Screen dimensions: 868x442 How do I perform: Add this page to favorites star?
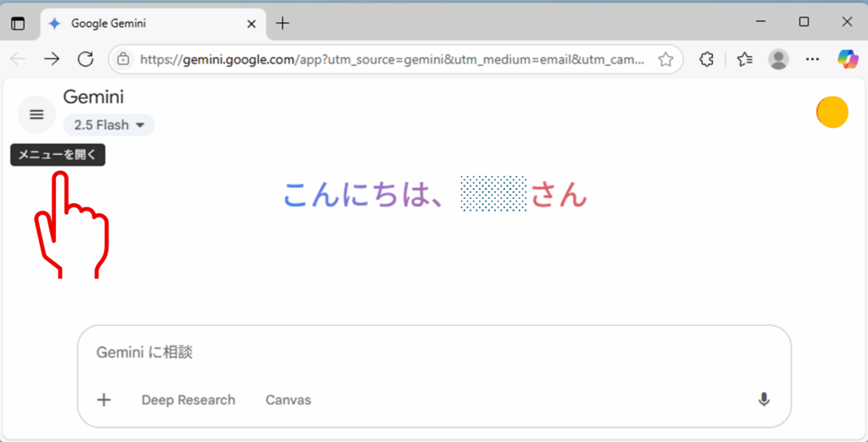[665, 59]
